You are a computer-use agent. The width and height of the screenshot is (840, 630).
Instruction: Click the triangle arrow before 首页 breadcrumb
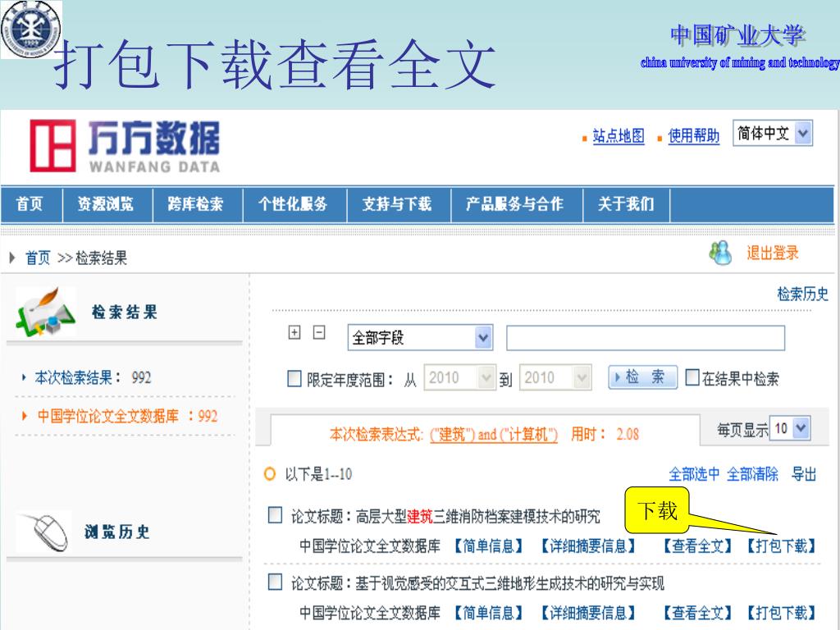pos(12,258)
